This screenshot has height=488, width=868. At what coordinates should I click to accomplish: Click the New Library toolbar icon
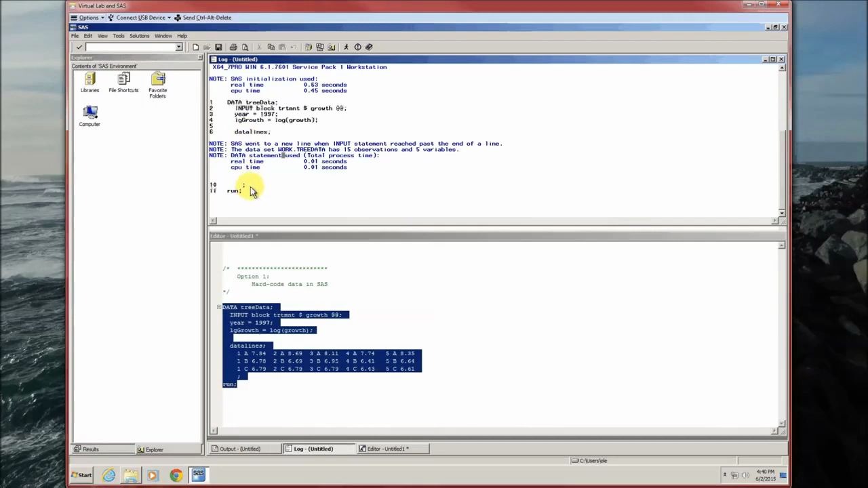[309, 47]
